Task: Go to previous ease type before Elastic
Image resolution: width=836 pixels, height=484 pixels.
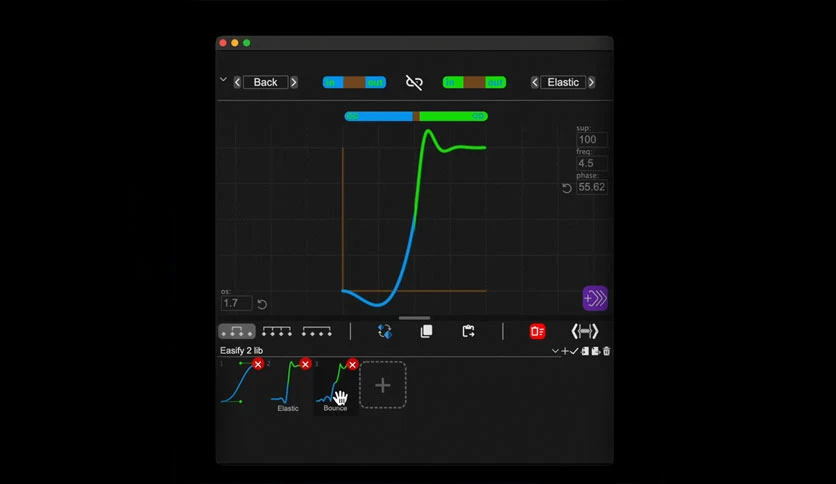Action: click(x=535, y=82)
